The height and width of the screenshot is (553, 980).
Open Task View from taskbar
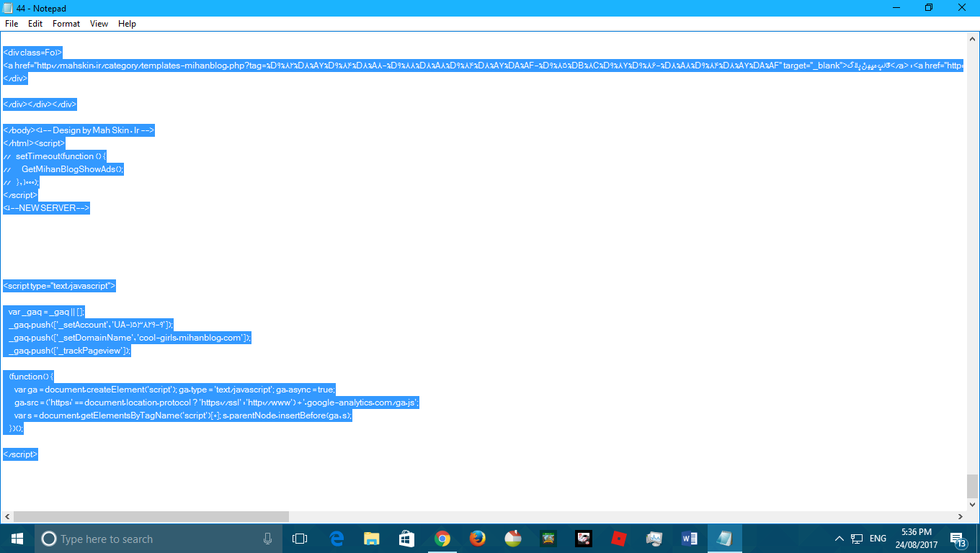point(300,539)
